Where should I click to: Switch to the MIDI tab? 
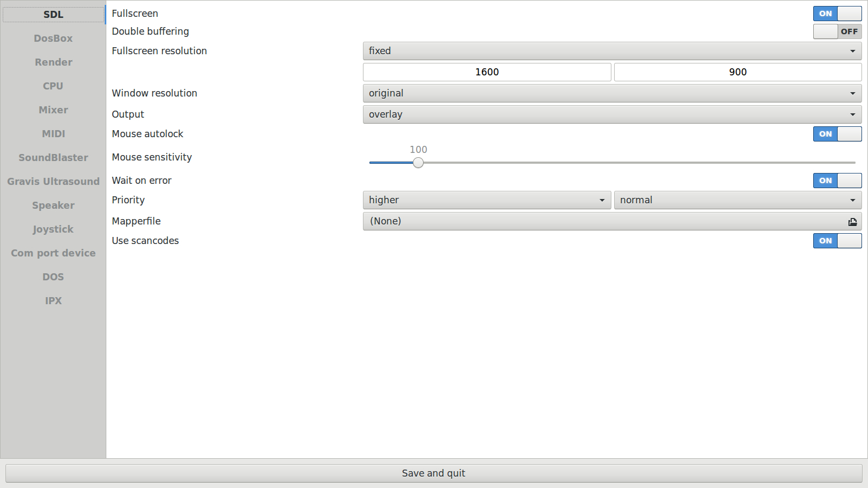[53, 134]
